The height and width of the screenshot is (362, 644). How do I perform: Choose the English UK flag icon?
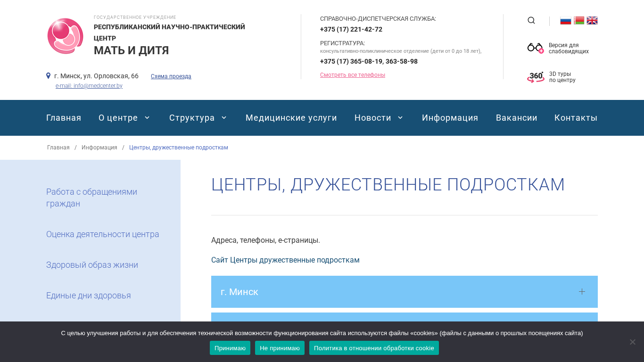click(x=592, y=20)
